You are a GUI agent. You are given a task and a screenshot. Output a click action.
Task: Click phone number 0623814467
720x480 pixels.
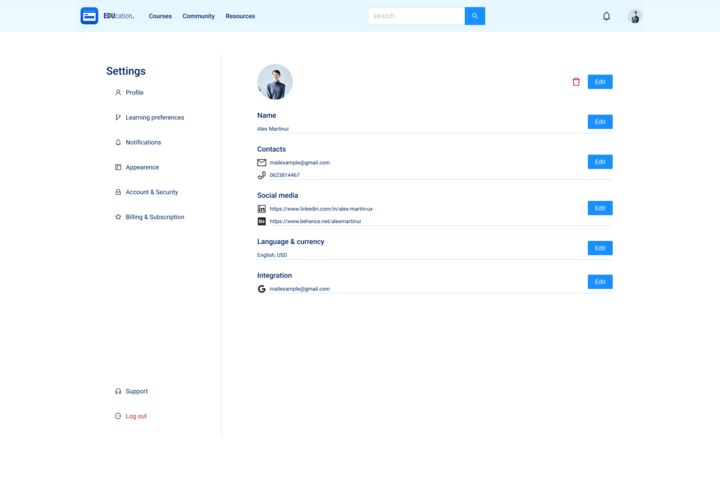point(284,175)
